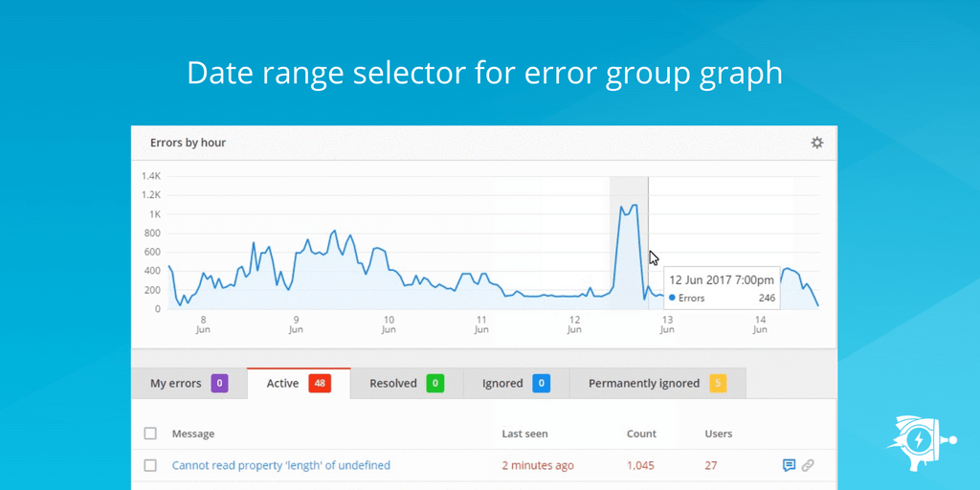Click the yellow 5 badge on Permanently ignored

tap(718, 383)
